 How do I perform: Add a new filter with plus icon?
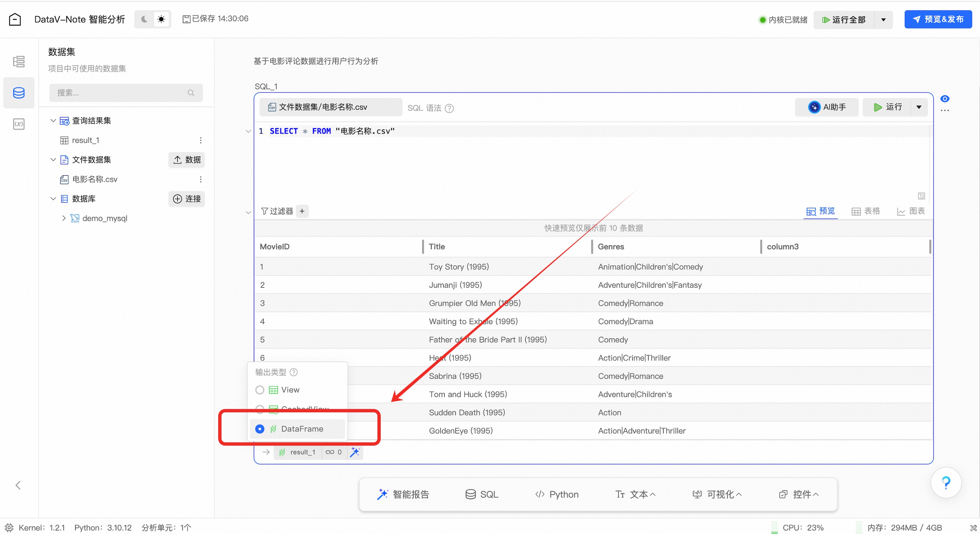[302, 211]
